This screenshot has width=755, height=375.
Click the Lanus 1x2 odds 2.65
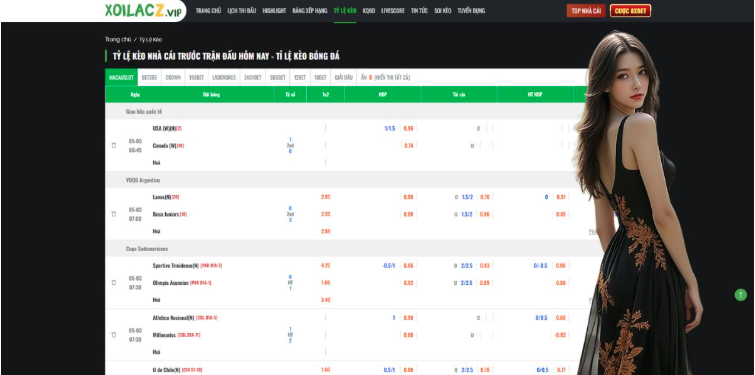point(325,197)
